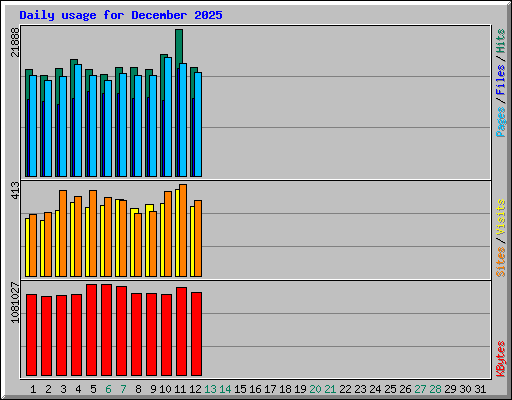Click the 'Visits' legend label
This screenshot has height=400, width=512.
pos(501,218)
